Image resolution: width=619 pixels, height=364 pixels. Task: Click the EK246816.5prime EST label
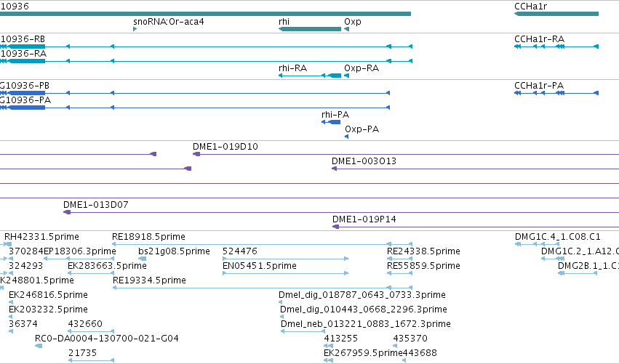click(x=48, y=296)
